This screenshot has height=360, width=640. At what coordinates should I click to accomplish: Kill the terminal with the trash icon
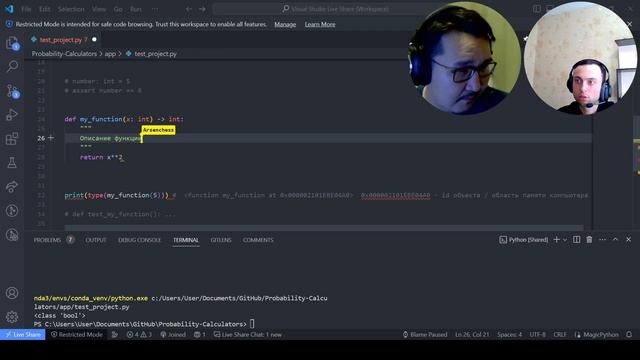pyautogui.click(x=589, y=240)
